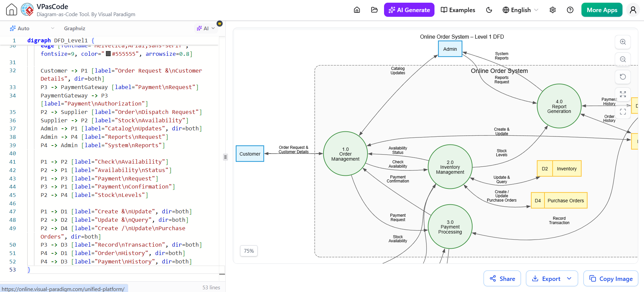Select the 4.0 Report Generation process node
644x292 pixels.
pos(559,106)
